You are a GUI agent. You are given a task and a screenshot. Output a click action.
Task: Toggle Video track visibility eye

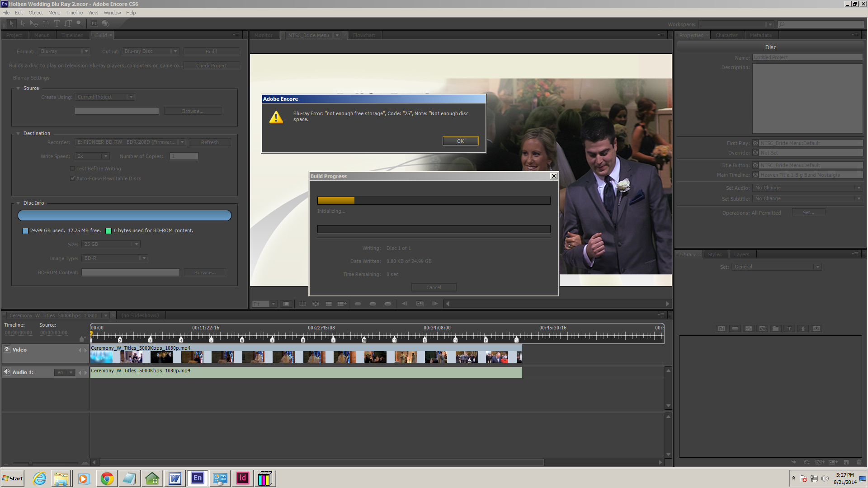(x=7, y=349)
